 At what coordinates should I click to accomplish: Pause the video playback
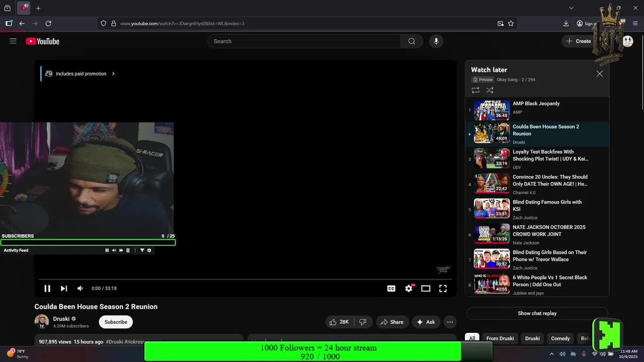(47, 288)
